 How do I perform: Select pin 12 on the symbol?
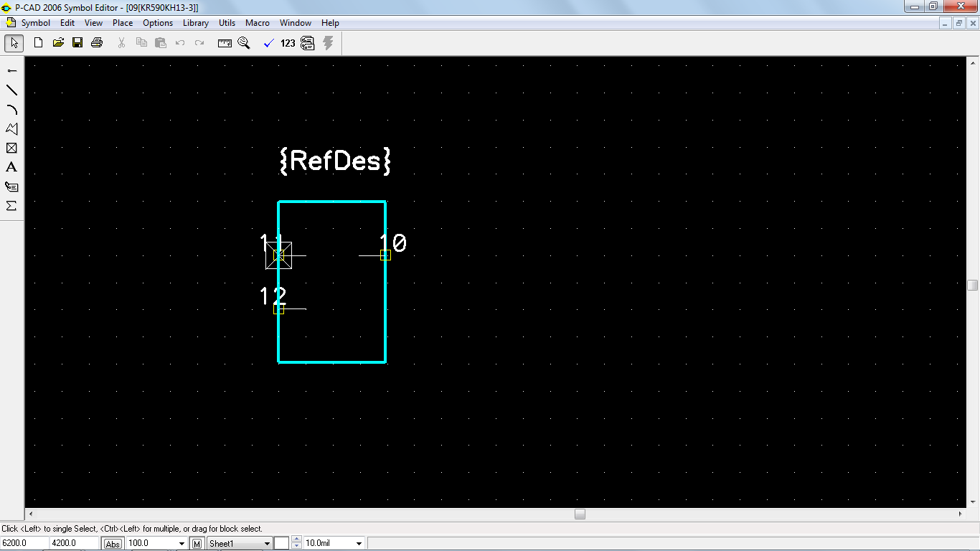[278, 309]
